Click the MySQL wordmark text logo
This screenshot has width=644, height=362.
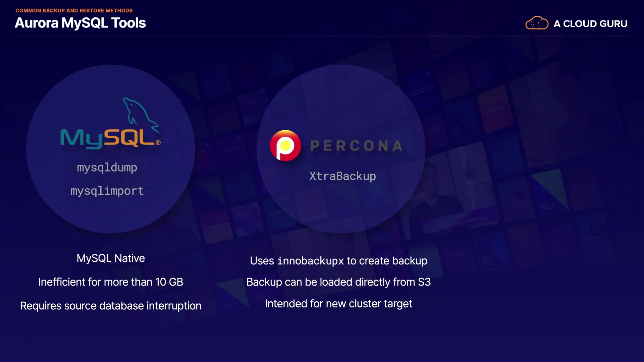pyautogui.click(x=107, y=138)
